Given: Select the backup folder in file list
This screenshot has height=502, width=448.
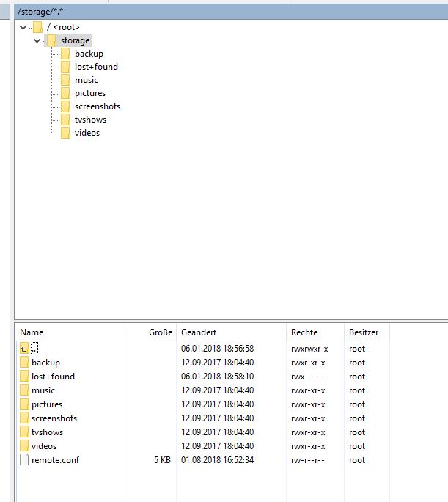Looking at the screenshot, I should pyautogui.click(x=45, y=363).
